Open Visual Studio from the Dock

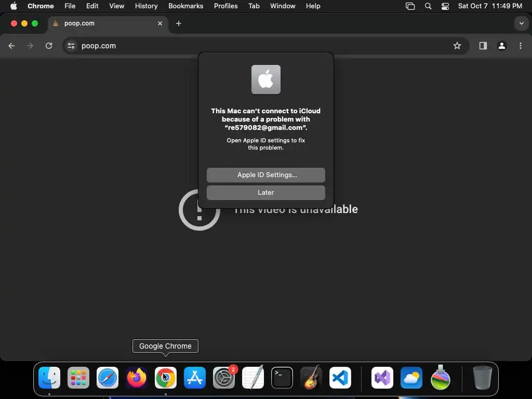(382, 378)
